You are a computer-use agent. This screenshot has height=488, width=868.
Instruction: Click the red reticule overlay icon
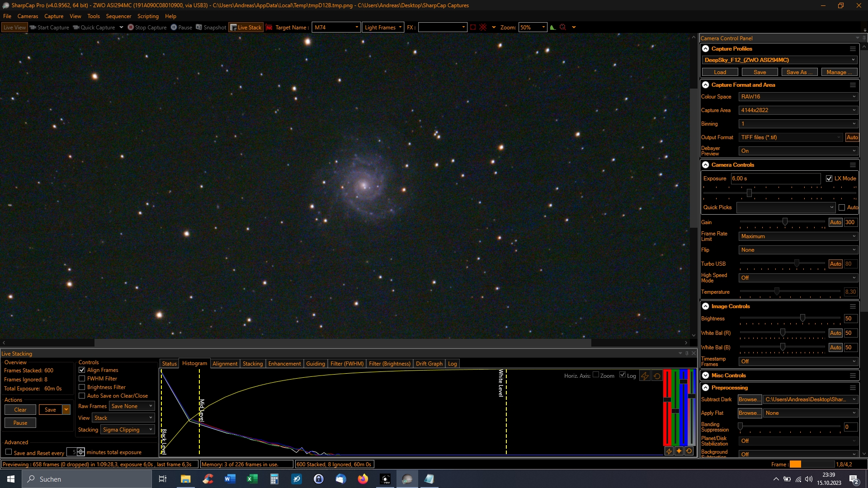tap(483, 28)
